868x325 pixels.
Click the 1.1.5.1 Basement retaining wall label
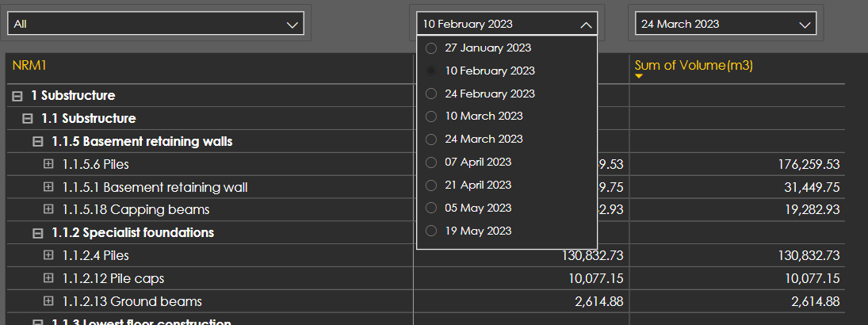pos(155,187)
